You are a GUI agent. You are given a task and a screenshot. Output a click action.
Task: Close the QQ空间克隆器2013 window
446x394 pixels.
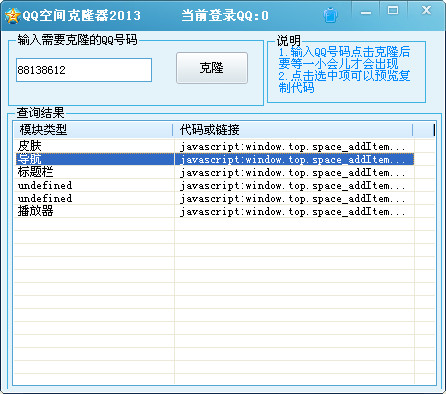tap(426, 11)
